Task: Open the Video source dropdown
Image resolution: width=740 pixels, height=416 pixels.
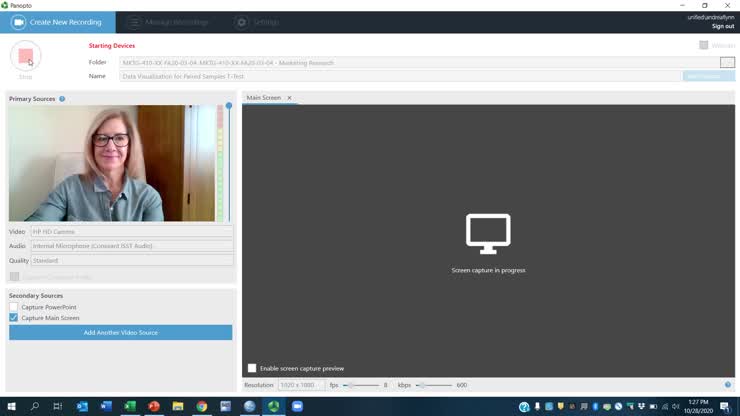Action: tap(131, 231)
